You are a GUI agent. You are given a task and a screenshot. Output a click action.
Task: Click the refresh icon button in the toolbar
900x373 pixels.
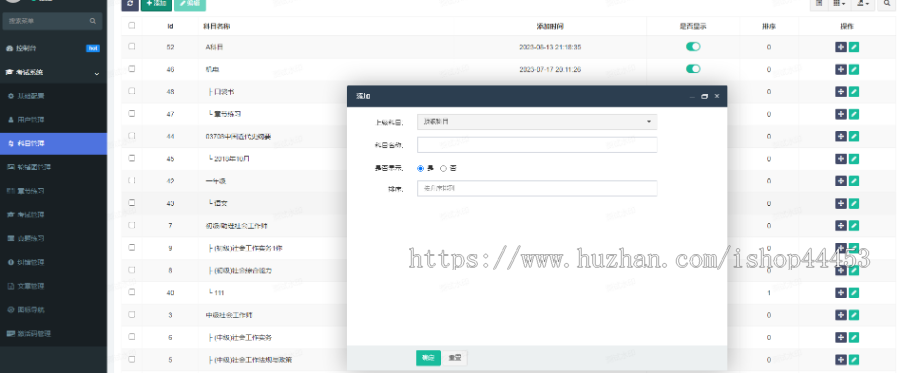(130, 4)
